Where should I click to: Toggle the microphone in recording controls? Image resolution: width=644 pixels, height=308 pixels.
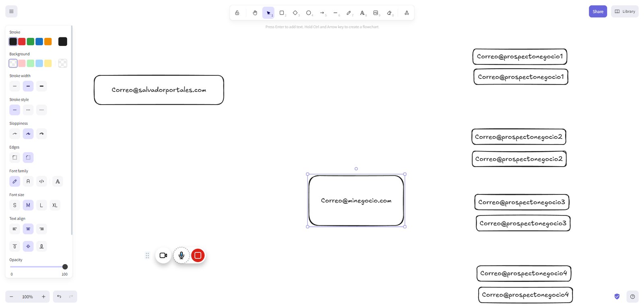pos(182,255)
